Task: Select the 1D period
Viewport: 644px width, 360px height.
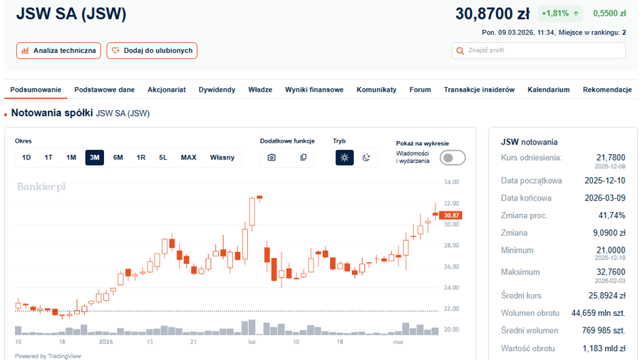Action: pos(26,158)
